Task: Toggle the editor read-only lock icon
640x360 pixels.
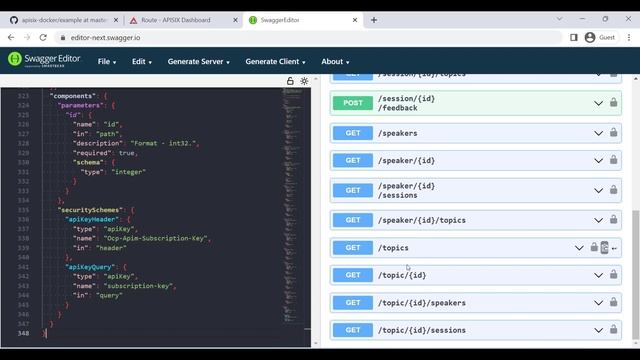Action: coord(290,81)
